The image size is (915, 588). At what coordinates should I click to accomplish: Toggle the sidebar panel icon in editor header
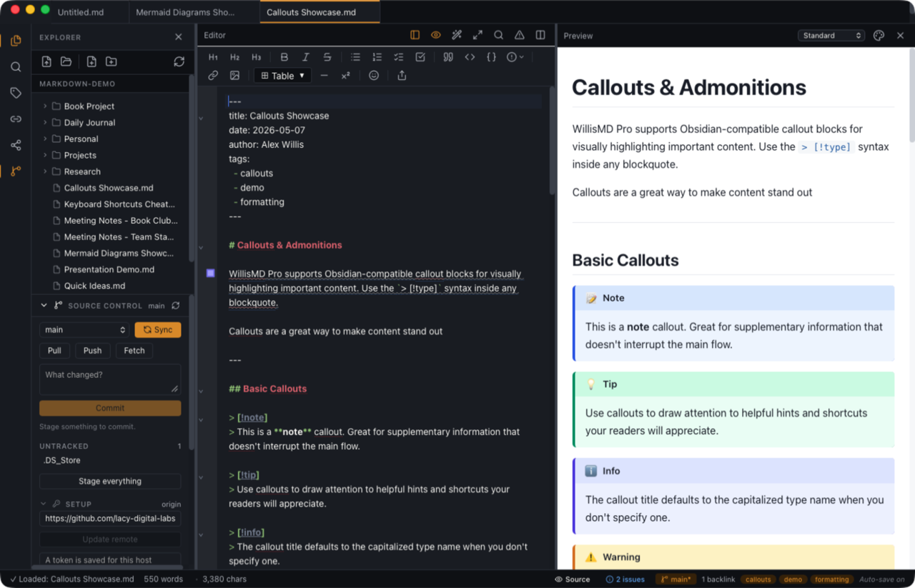(x=415, y=35)
